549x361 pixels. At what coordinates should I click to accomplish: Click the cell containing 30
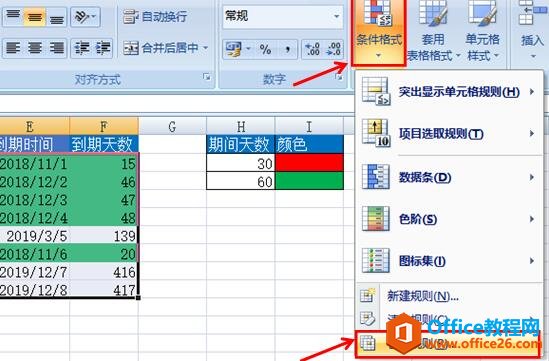tap(241, 162)
